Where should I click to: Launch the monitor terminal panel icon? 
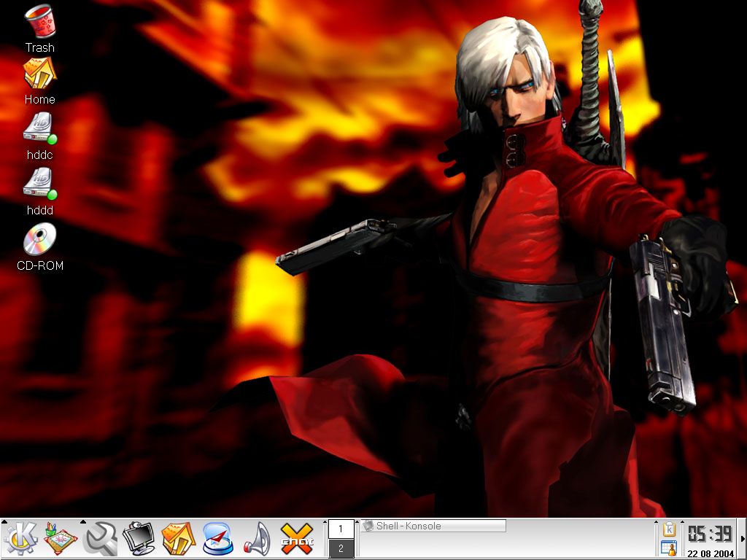point(139,539)
